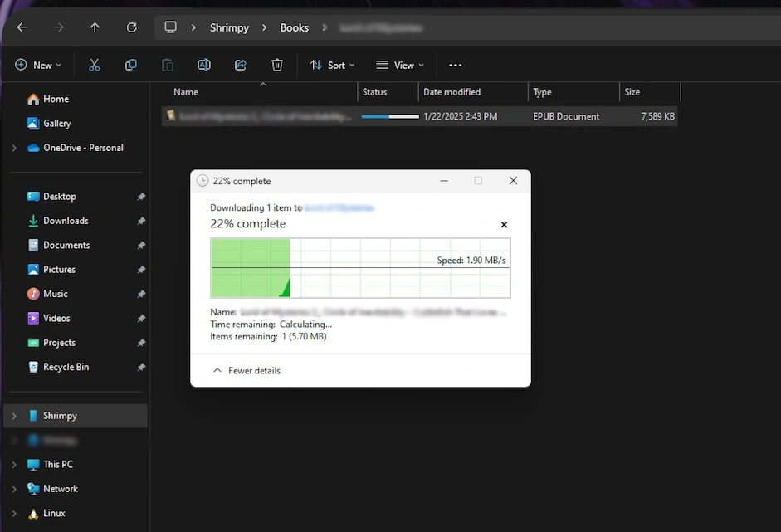
Task: Click the pin icon beside Recycle Bin
Action: (141, 367)
